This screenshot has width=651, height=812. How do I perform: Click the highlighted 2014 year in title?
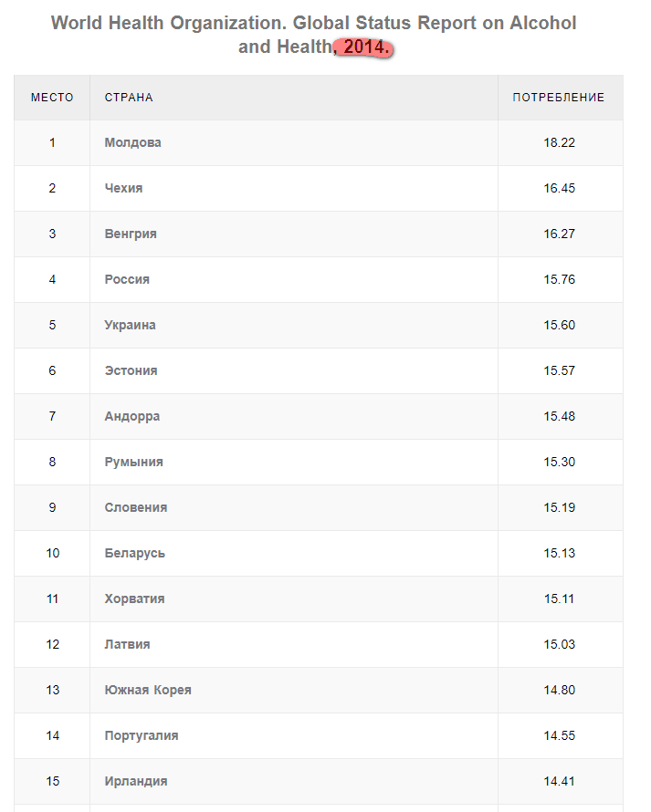click(x=367, y=47)
